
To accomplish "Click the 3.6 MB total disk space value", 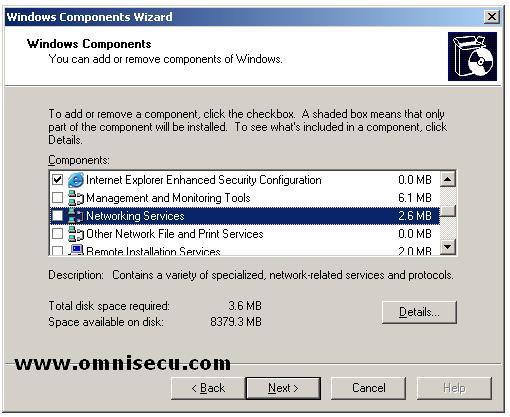I will pyautogui.click(x=245, y=306).
